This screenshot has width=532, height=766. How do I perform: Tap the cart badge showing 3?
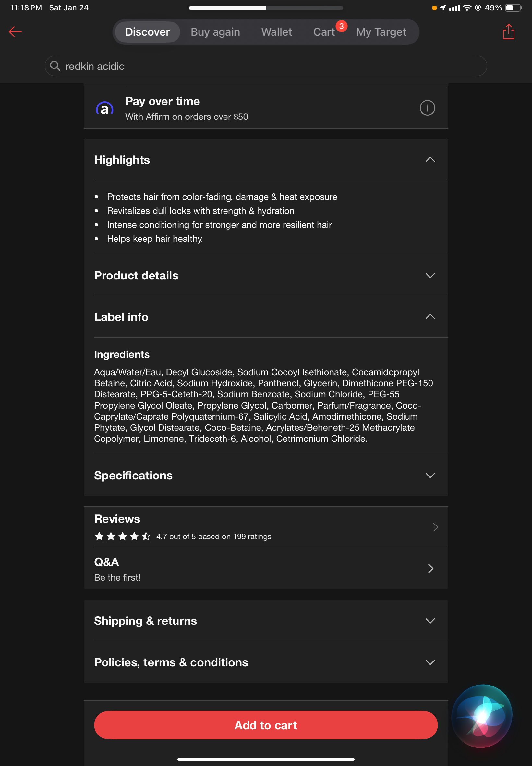pos(341,26)
